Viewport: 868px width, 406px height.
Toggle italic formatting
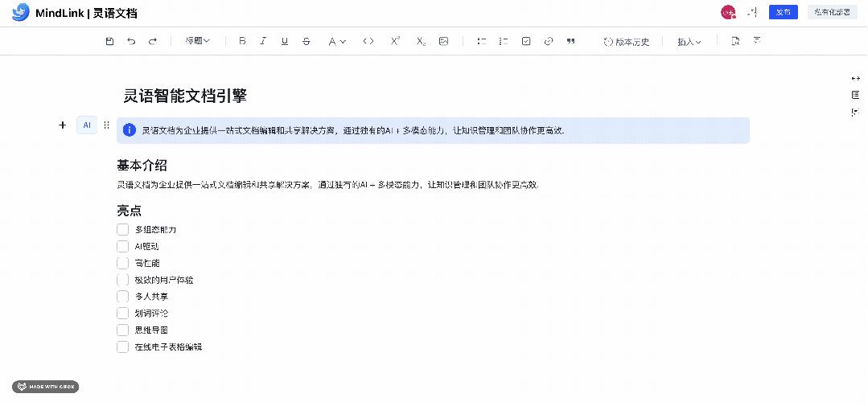[x=263, y=42]
